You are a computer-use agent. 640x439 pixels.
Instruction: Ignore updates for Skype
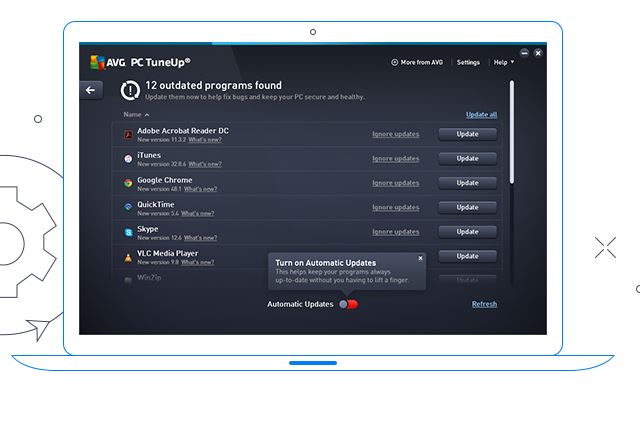(396, 232)
